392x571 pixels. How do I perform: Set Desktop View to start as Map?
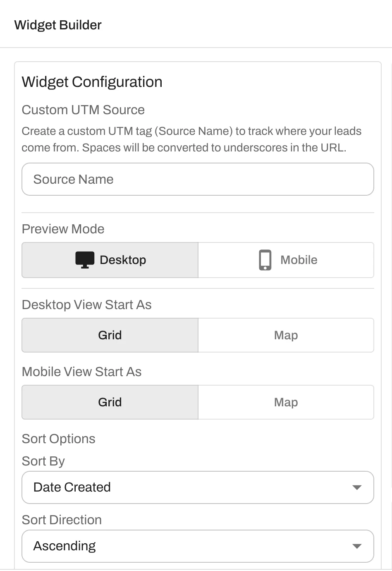[x=286, y=335]
